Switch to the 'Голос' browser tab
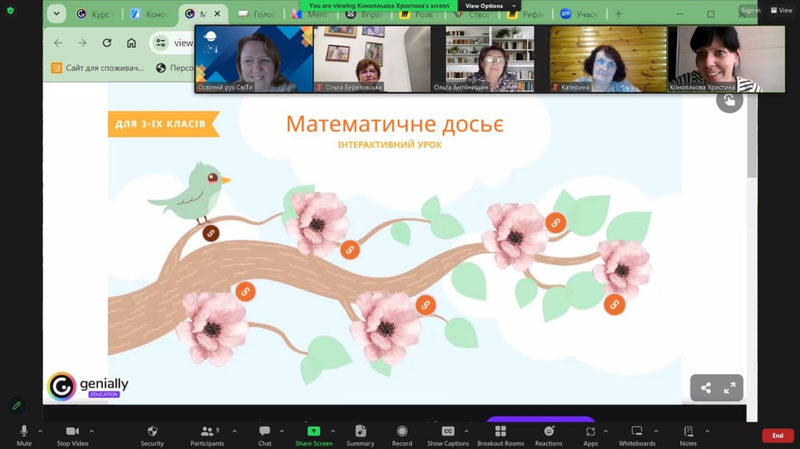This screenshot has width=800, height=449. coord(258,14)
